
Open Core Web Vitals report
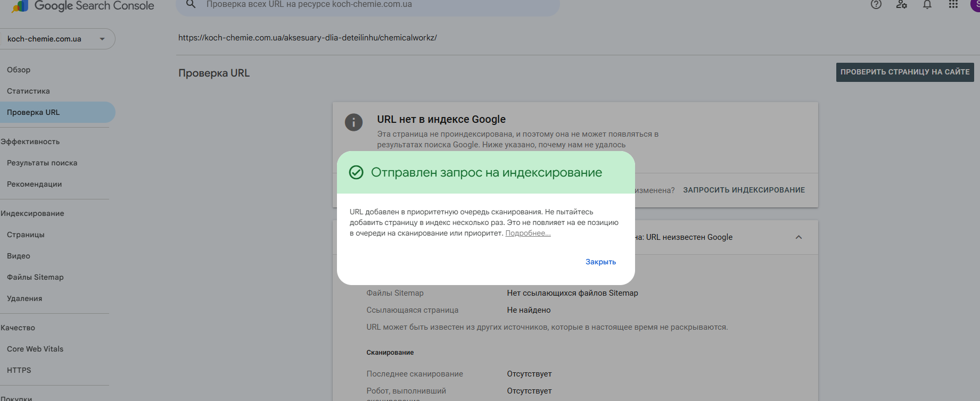tap(35, 349)
